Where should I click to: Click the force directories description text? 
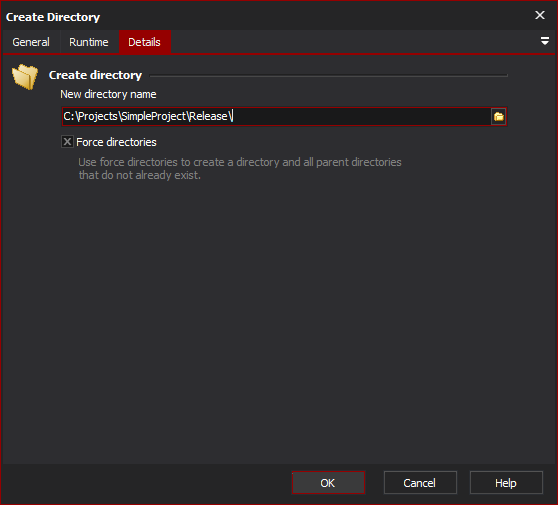[240, 168]
